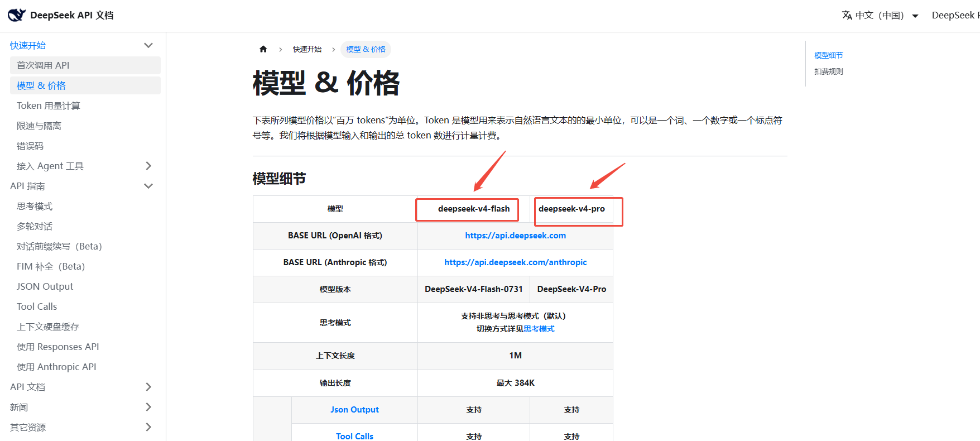The image size is (980, 441).
Task: Open the 中文（中国） language dropdown
Action: point(881,15)
